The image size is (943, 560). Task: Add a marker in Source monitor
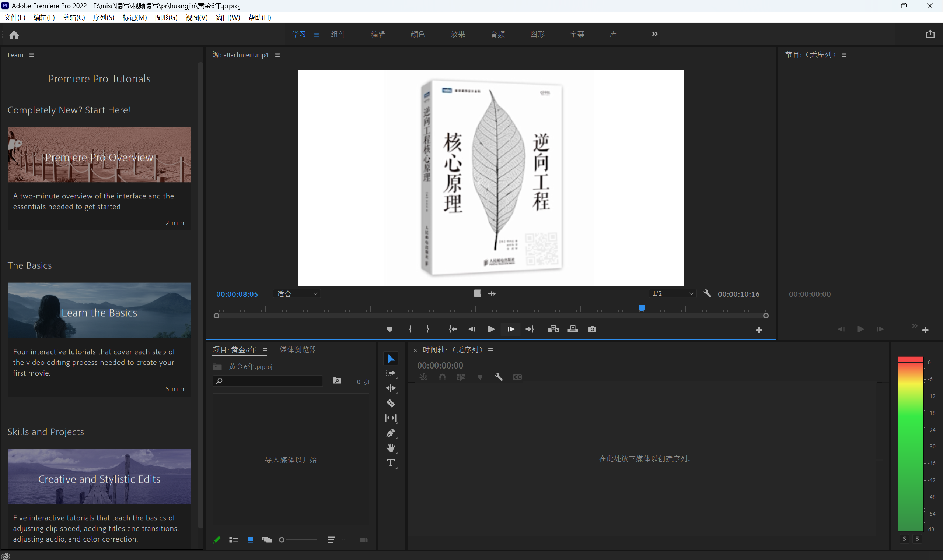point(390,330)
